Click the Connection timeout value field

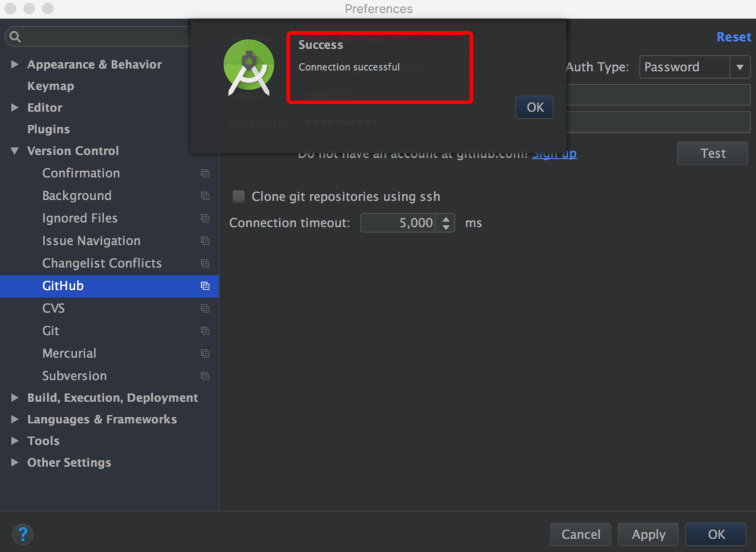(399, 223)
